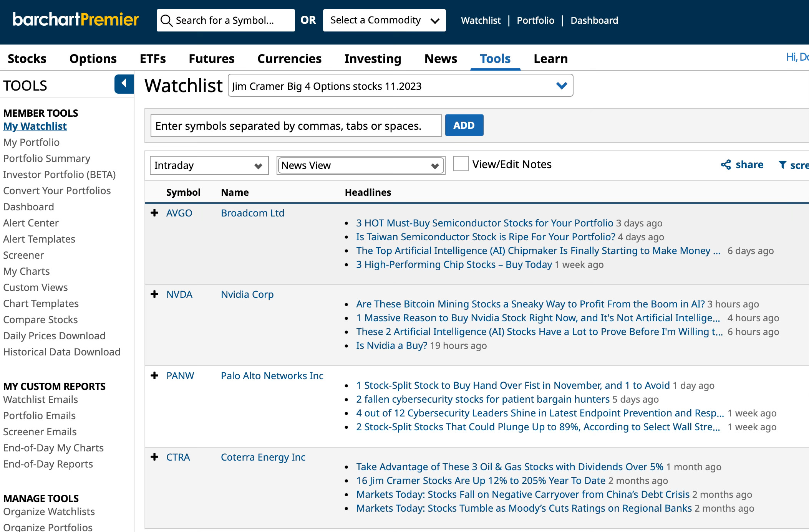Screen dimensions: 809x532
Task: Open the Learn menu
Action: click(x=550, y=58)
